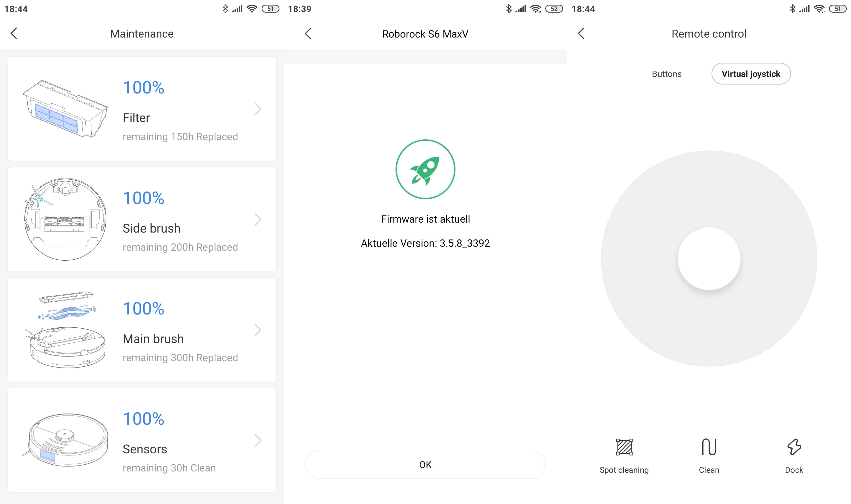The height and width of the screenshot is (504, 851).
Task: Tap the green rocket firmware icon
Action: point(425,169)
